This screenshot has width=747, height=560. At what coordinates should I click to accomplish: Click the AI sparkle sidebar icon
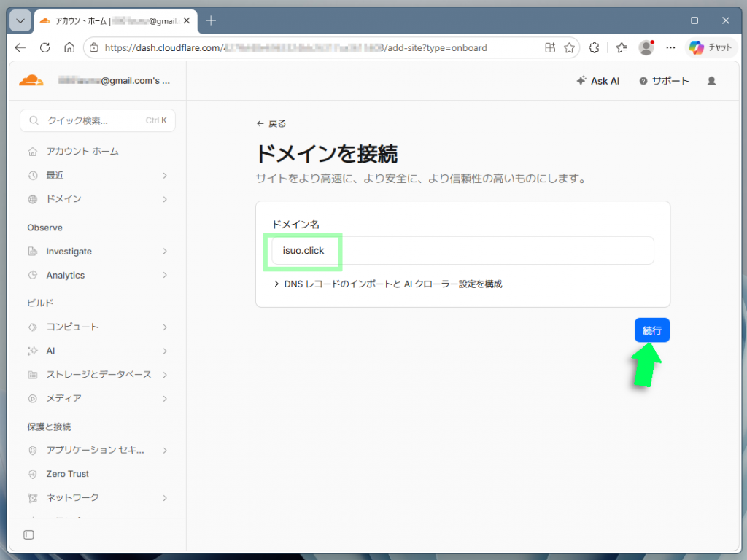pyautogui.click(x=32, y=351)
